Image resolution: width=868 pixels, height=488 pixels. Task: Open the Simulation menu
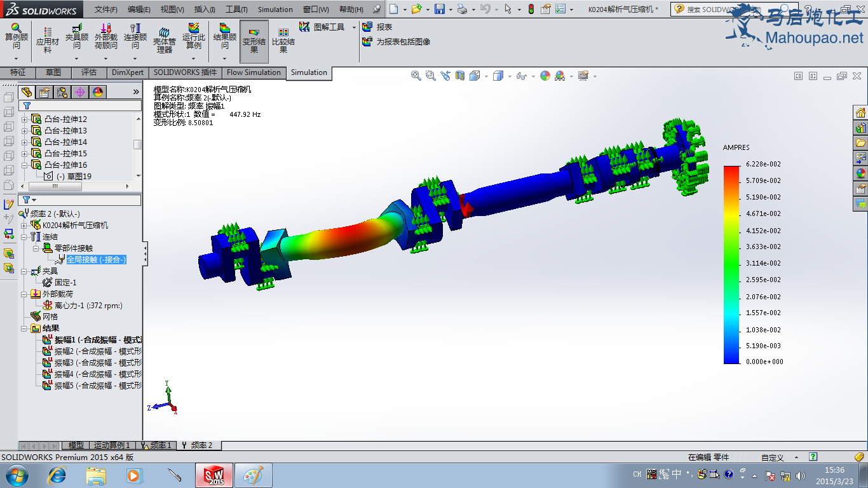[275, 10]
